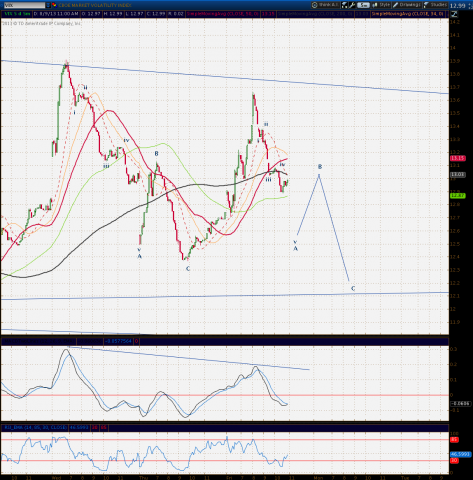Open the think A.I. button

tap(326, 5)
